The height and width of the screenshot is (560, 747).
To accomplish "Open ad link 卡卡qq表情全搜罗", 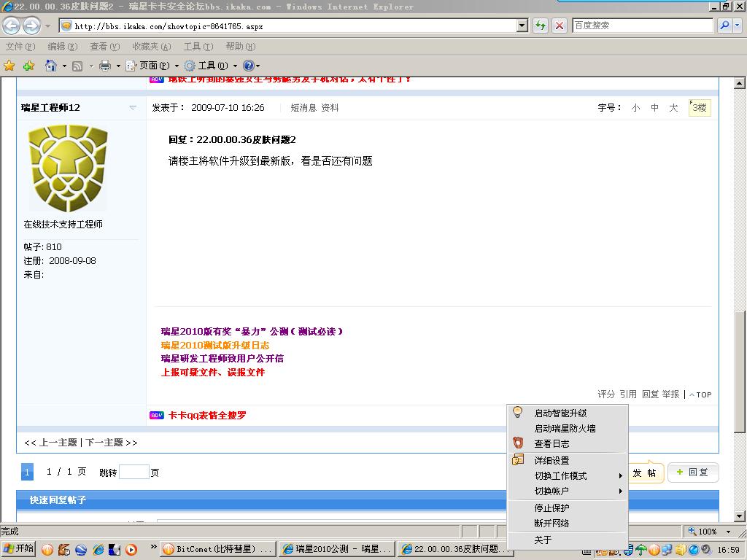I will point(207,415).
